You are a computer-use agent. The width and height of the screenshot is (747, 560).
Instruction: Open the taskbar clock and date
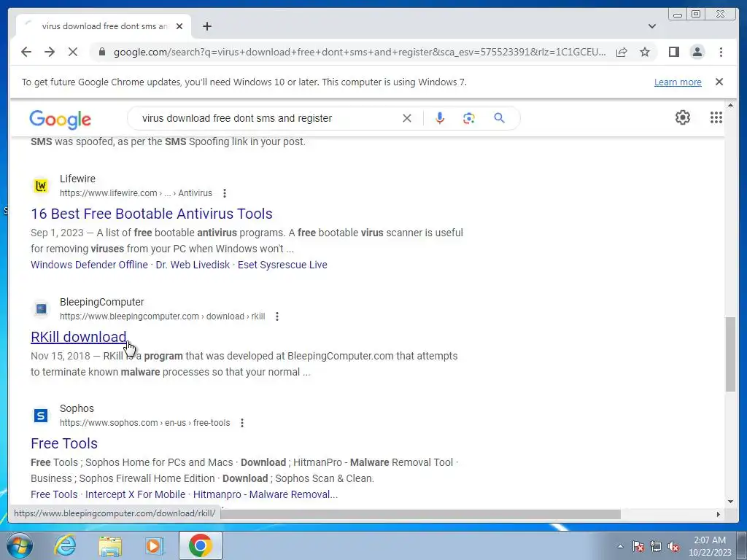pos(710,546)
